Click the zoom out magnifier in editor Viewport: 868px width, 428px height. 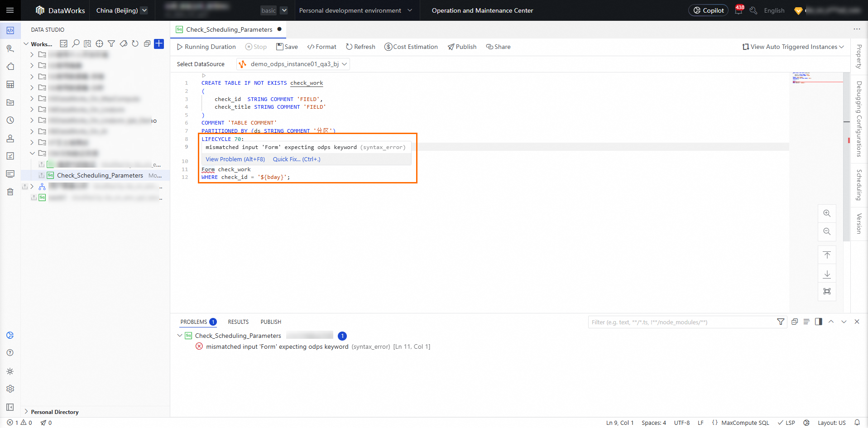[827, 231]
